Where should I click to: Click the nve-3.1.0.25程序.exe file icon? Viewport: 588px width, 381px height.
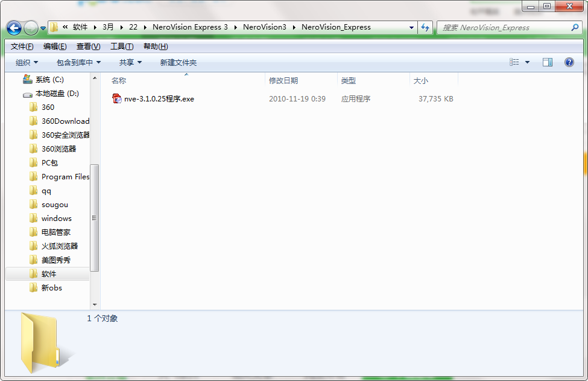pos(117,99)
